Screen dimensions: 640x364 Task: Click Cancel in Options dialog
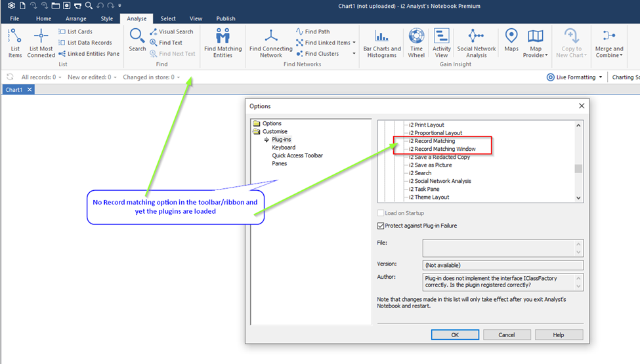(507, 334)
